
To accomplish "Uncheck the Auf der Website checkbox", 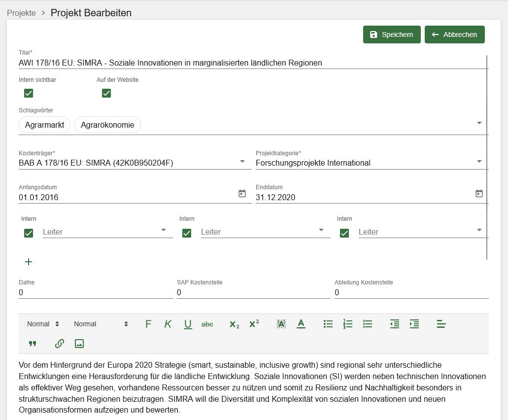I will point(106,93).
